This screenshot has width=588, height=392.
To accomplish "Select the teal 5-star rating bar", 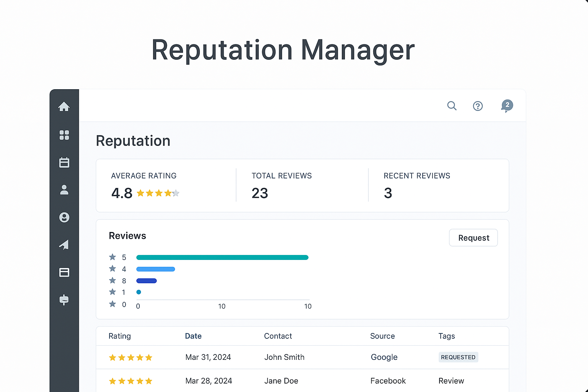I will click(x=222, y=258).
